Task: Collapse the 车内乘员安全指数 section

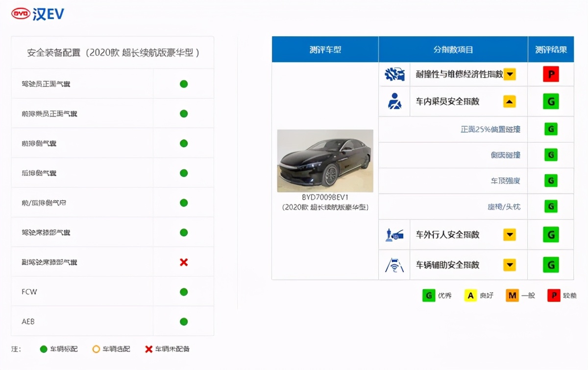Action: (510, 101)
